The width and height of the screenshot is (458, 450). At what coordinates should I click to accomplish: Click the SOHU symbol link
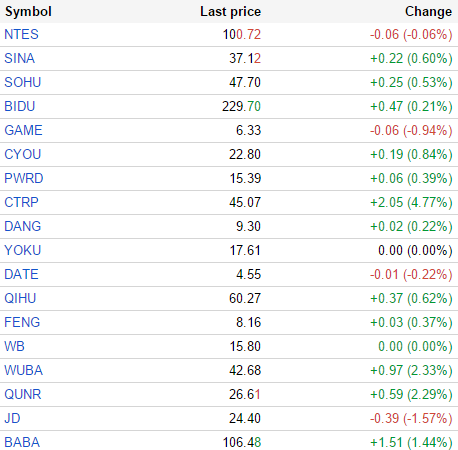(22, 82)
